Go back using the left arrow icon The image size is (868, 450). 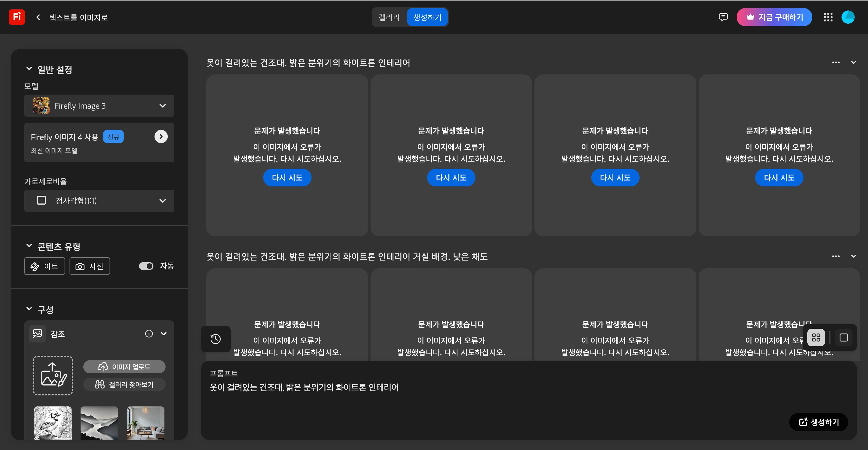click(x=38, y=17)
